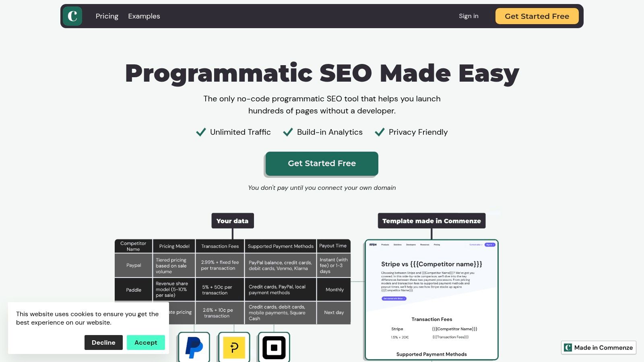This screenshot has height=362, width=644.
Task: Click the checkmark beside Unlimited Traffic
Action: 201,132
